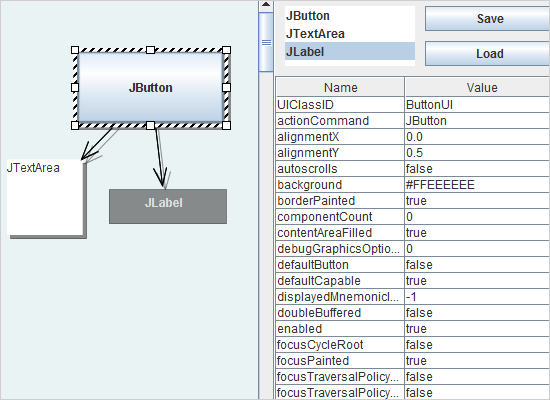Click the Name column header
550x400 pixels.
coord(340,87)
